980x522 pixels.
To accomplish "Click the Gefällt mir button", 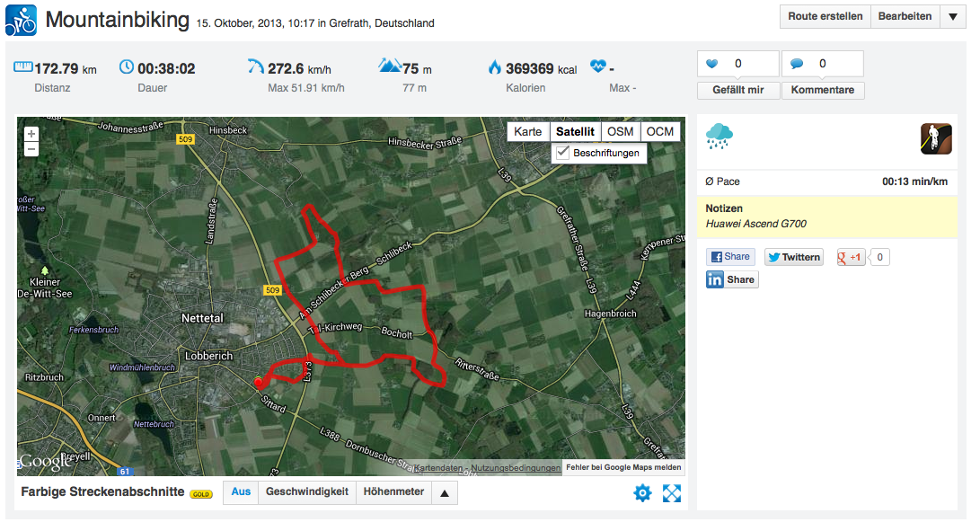I will tap(738, 90).
